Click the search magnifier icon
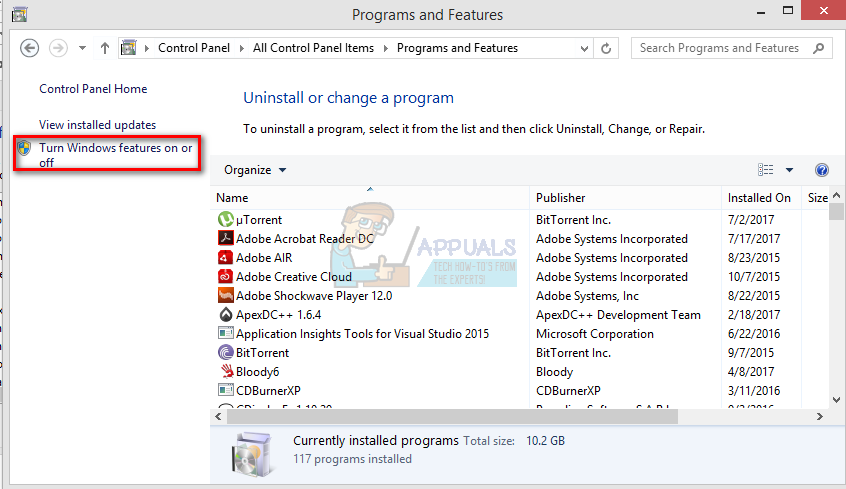Screen dimensions: 846x489 (x=818, y=48)
